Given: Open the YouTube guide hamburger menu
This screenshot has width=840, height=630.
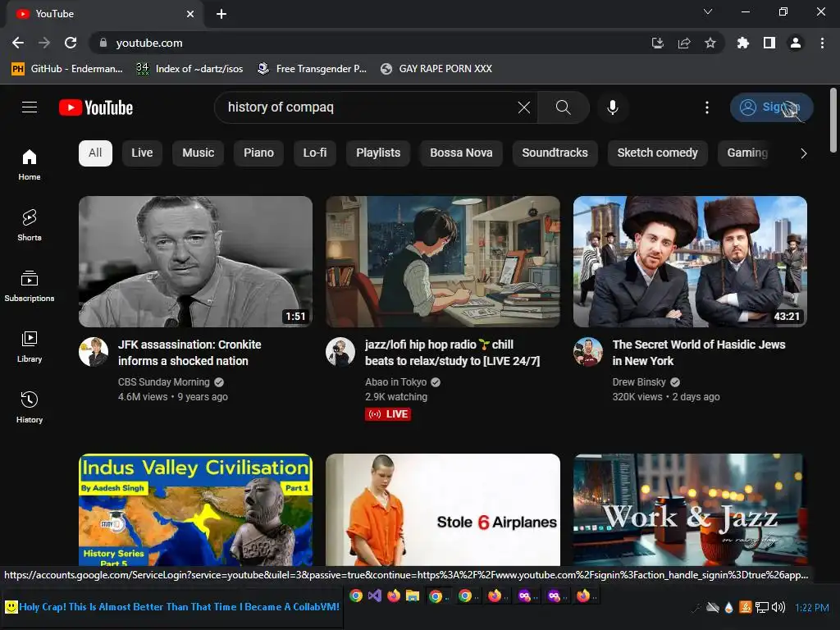Looking at the screenshot, I should click(30, 107).
